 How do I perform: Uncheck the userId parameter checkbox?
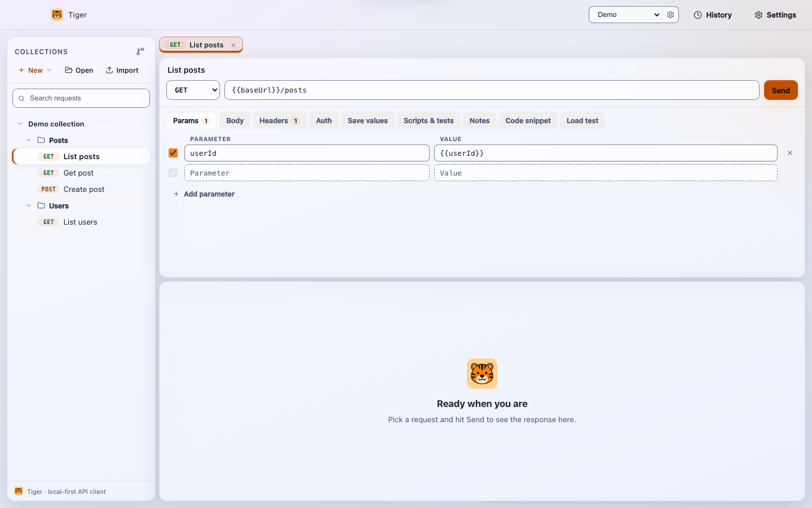click(x=173, y=153)
